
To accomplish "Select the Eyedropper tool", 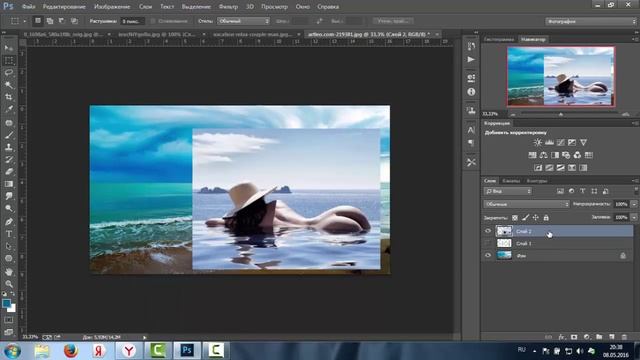I will [x=9, y=109].
